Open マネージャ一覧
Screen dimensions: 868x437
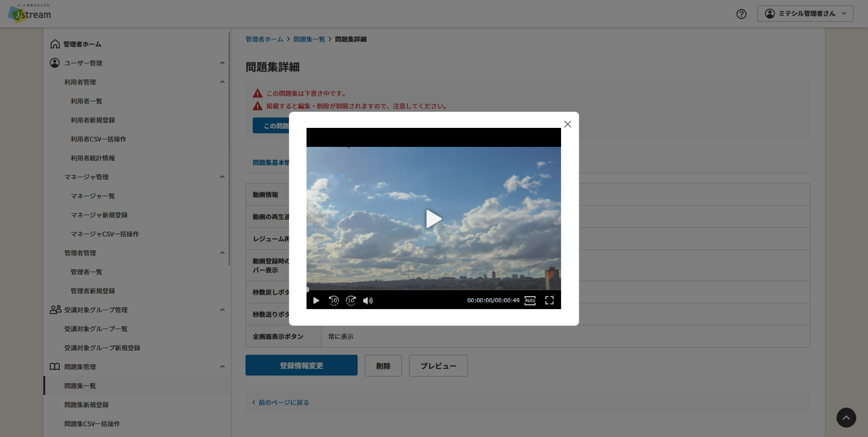click(93, 196)
